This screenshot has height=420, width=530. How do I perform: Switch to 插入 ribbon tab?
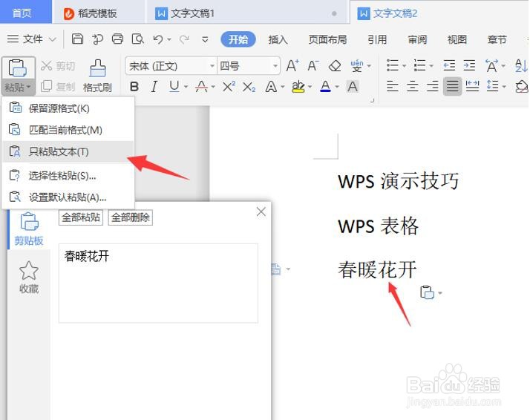278,39
